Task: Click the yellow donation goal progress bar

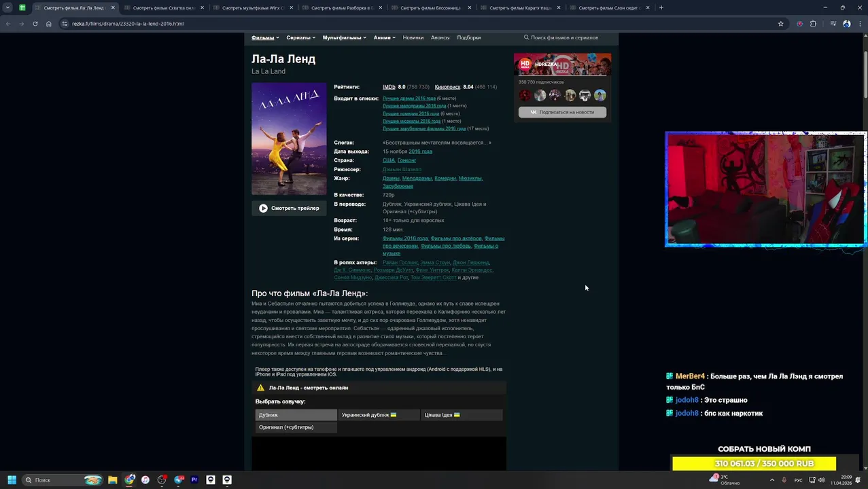Action: [x=754, y=463]
